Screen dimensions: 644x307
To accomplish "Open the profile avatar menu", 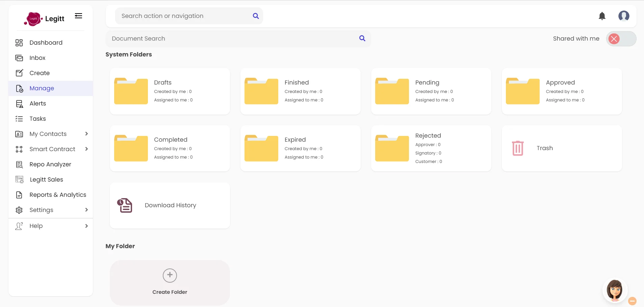I will [624, 16].
